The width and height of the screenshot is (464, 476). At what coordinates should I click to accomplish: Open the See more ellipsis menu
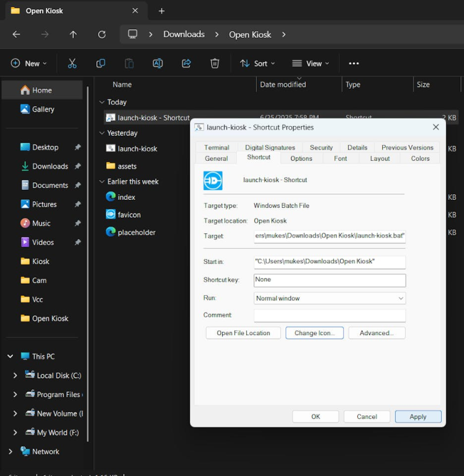click(x=354, y=63)
